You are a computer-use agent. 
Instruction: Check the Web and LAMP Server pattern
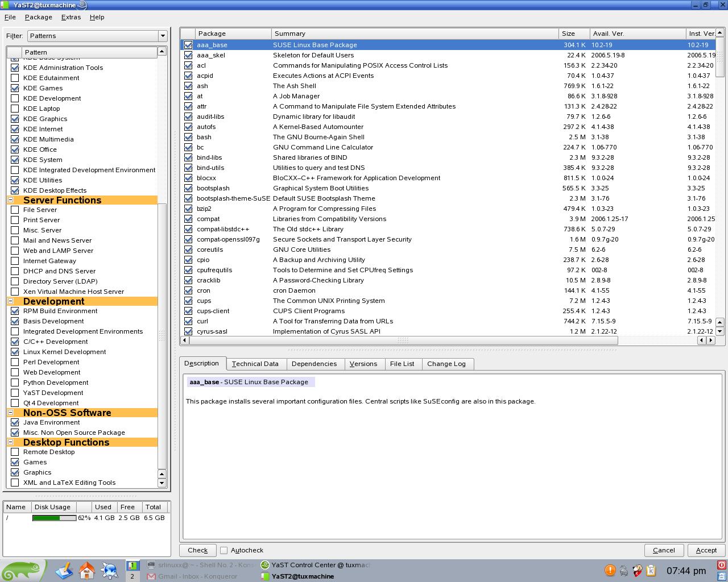pyautogui.click(x=15, y=251)
